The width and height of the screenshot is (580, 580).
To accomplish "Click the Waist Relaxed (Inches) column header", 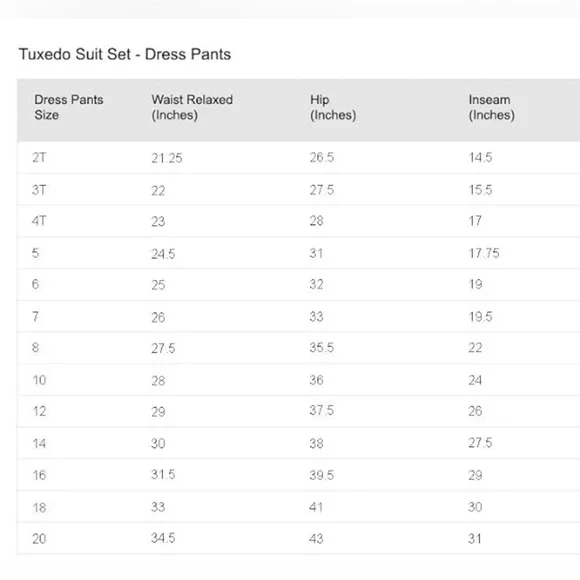I will click(192, 107).
